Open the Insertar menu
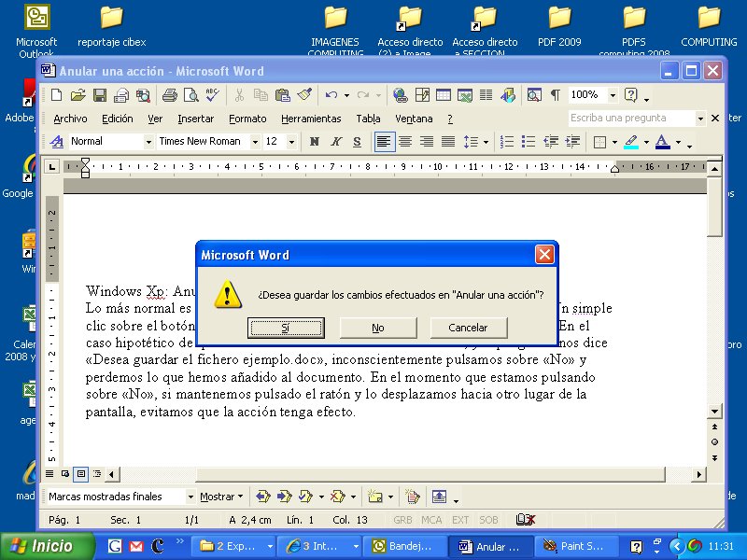 tap(195, 119)
